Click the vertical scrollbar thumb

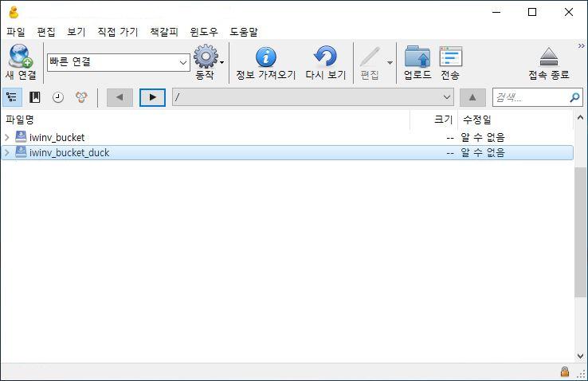point(580,233)
